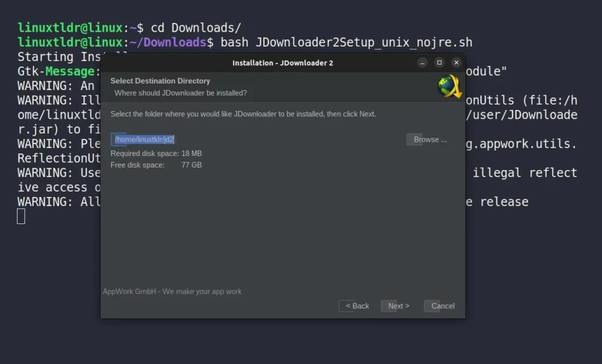Click '/user/JDownloade' text in terminal
This screenshot has height=364, width=602.
pyautogui.click(x=521, y=115)
